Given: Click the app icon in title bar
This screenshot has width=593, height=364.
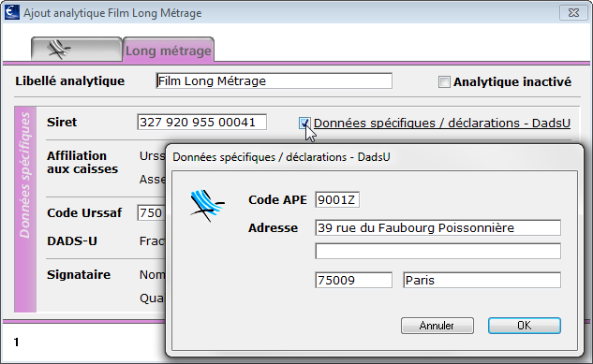Looking at the screenshot, I should coord(12,12).
